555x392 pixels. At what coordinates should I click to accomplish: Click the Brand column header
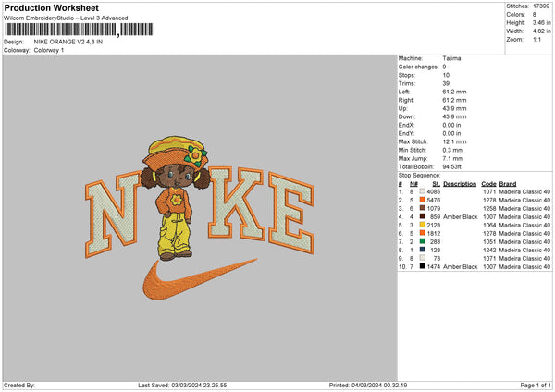508,184
